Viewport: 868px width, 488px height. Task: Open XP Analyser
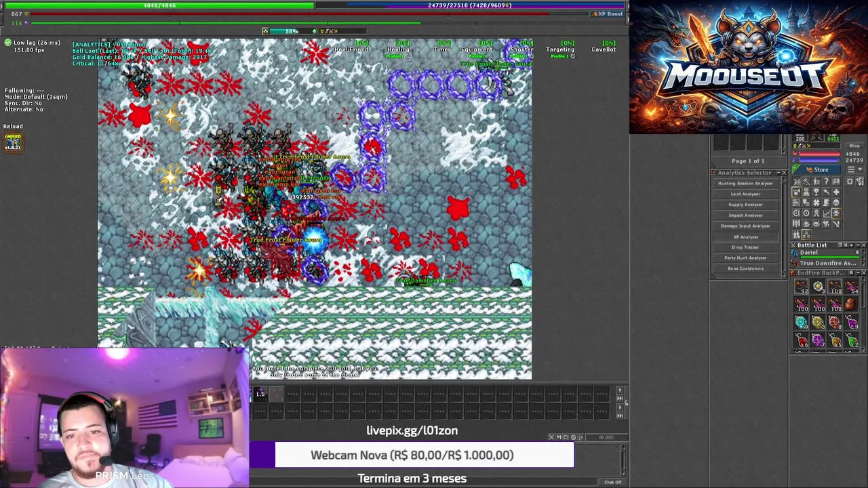(745, 237)
